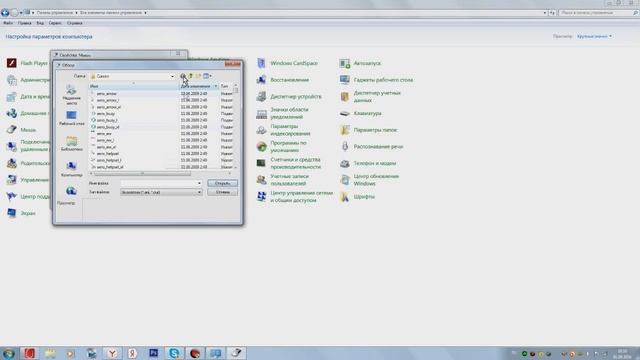Open the Справка menu
Image resolution: width=640 pixels, height=360 pixels.
[x=75, y=23]
